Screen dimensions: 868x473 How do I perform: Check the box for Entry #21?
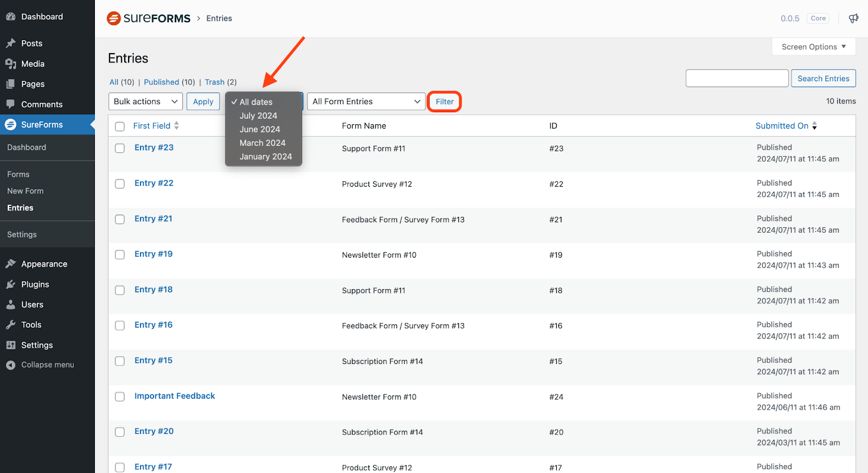pyautogui.click(x=120, y=219)
